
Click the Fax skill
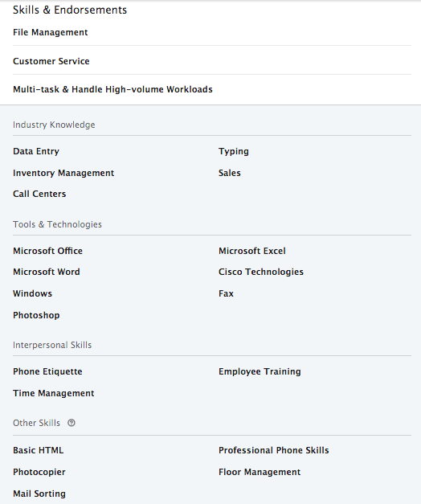coord(226,293)
